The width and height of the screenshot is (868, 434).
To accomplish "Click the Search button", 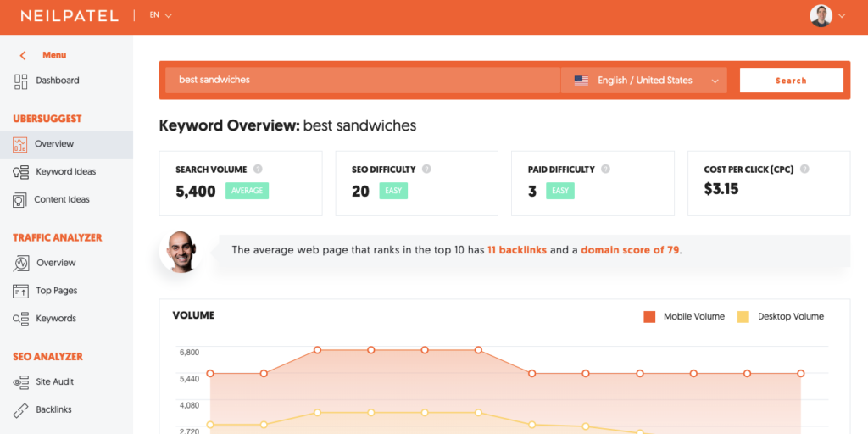I will point(792,81).
